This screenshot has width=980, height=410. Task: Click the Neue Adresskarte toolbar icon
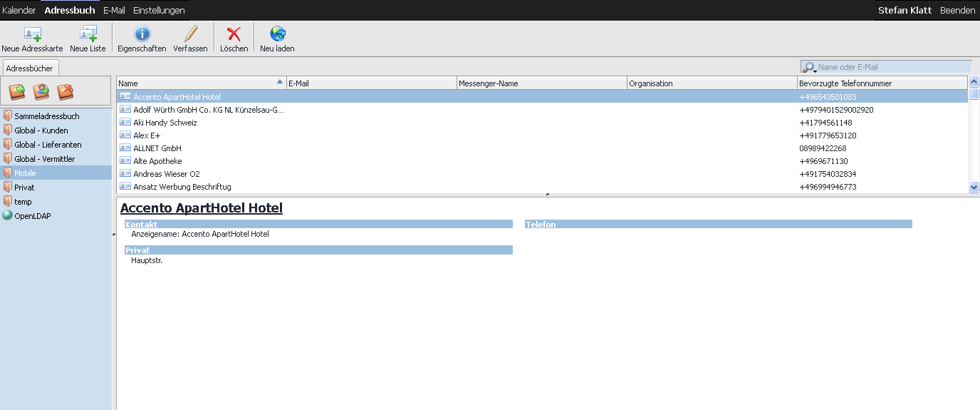(x=32, y=34)
